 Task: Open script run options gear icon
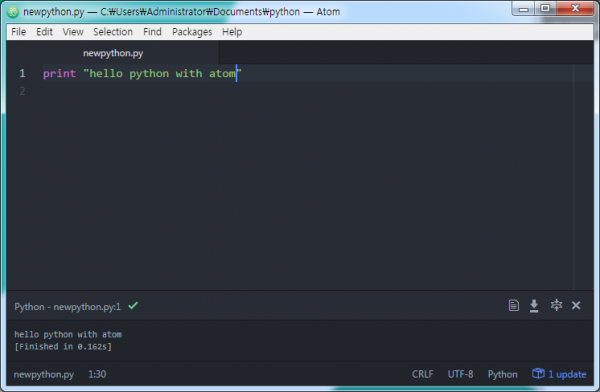[x=556, y=305]
